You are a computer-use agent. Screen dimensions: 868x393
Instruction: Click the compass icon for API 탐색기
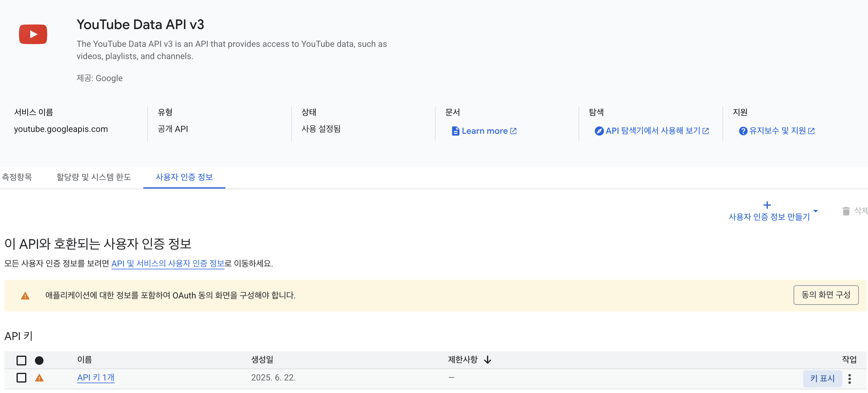(599, 131)
